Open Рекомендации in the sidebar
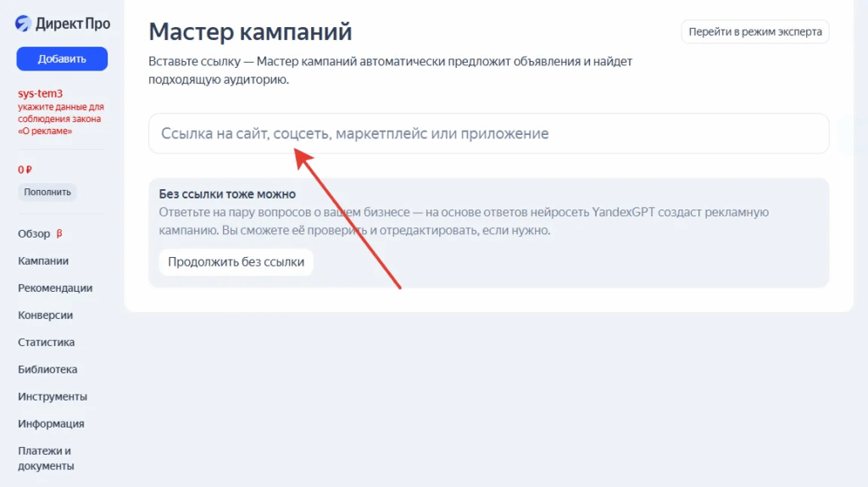Viewport: 868px width, 487px height. [x=55, y=288]
